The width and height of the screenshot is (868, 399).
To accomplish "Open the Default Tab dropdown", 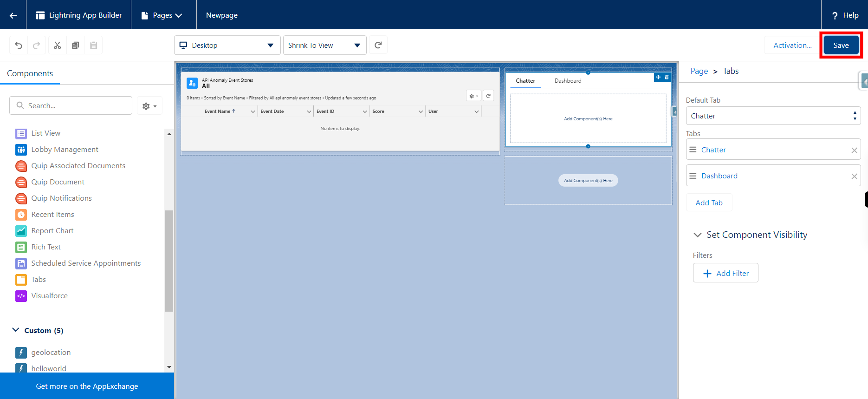I will tap(773, 116).
